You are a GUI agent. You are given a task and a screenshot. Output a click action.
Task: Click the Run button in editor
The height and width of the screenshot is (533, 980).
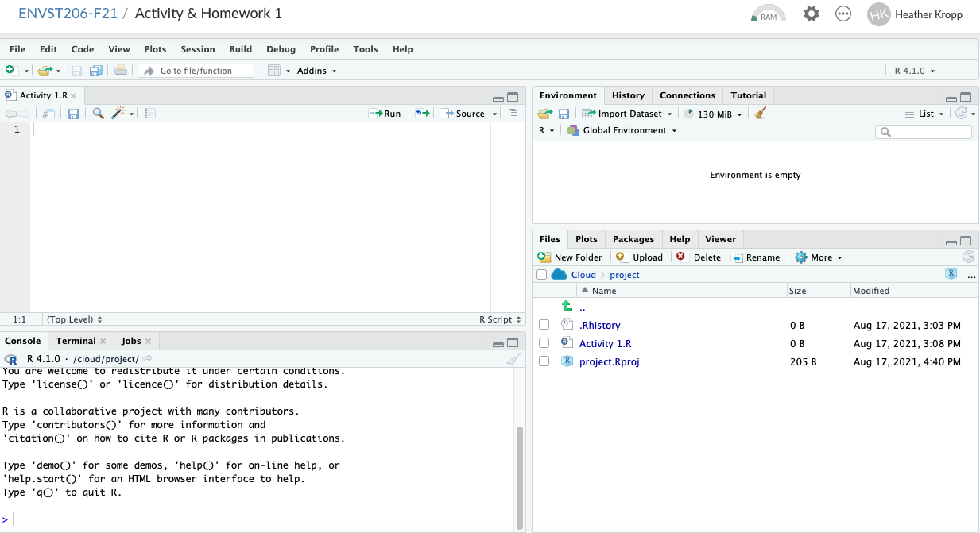(385, 114)
